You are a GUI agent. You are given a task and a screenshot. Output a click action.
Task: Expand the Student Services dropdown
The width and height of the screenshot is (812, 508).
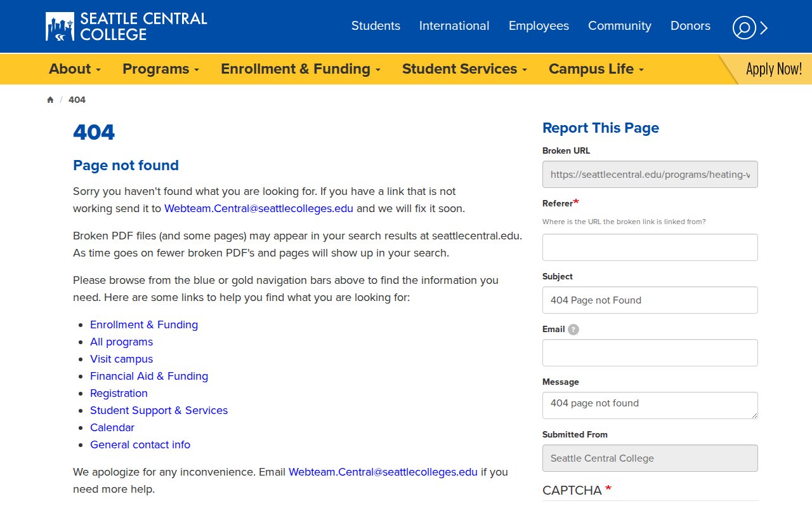[460, 69]
